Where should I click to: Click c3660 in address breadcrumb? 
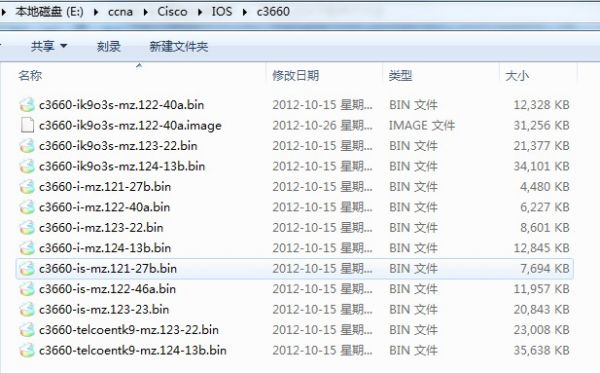coord(273,11)
